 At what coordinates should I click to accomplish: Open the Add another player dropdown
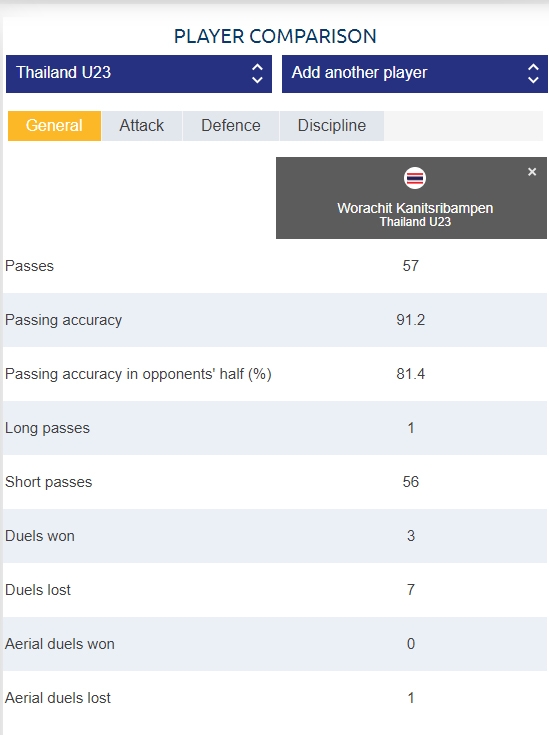[x=414, y=74]
